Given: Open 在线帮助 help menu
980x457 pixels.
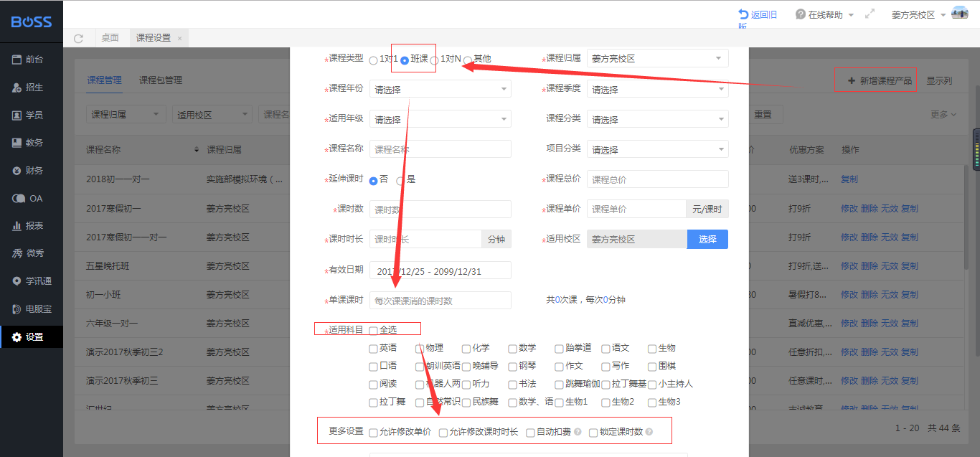Looking at the screenshot, I should pos(824,14).
